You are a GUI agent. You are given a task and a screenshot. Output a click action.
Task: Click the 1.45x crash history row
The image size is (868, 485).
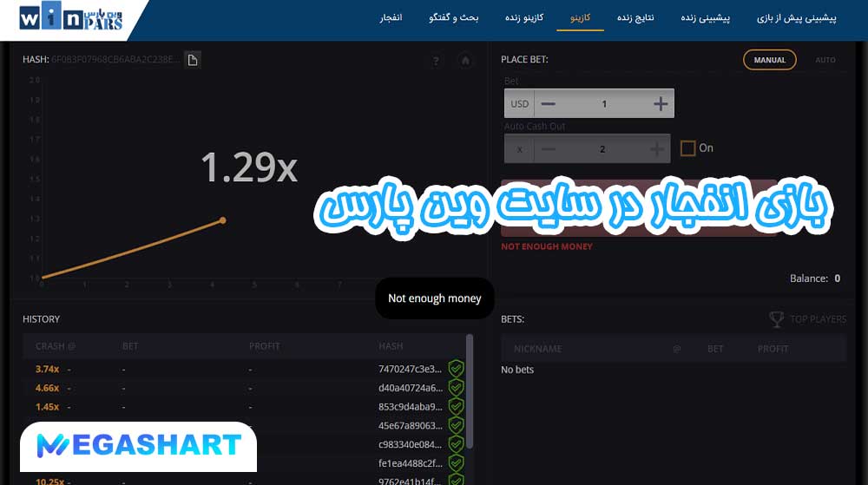[x=244, y=406]
